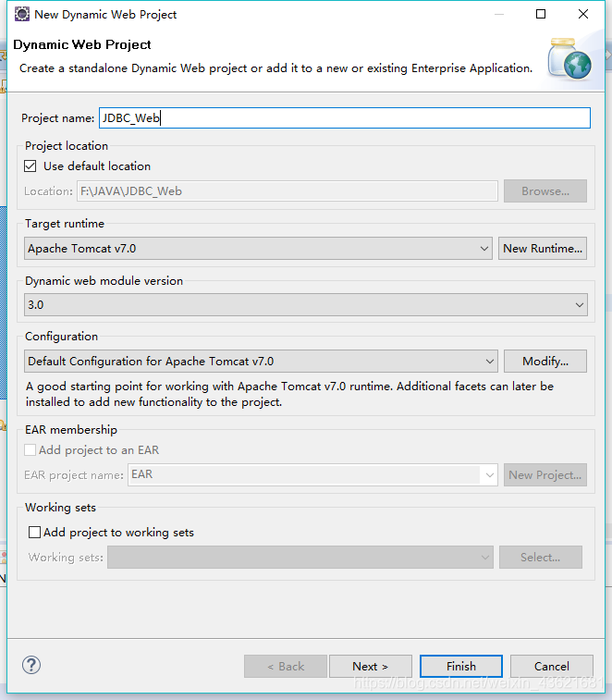Click the Dynamic web module version label

(x=104, y=281)
